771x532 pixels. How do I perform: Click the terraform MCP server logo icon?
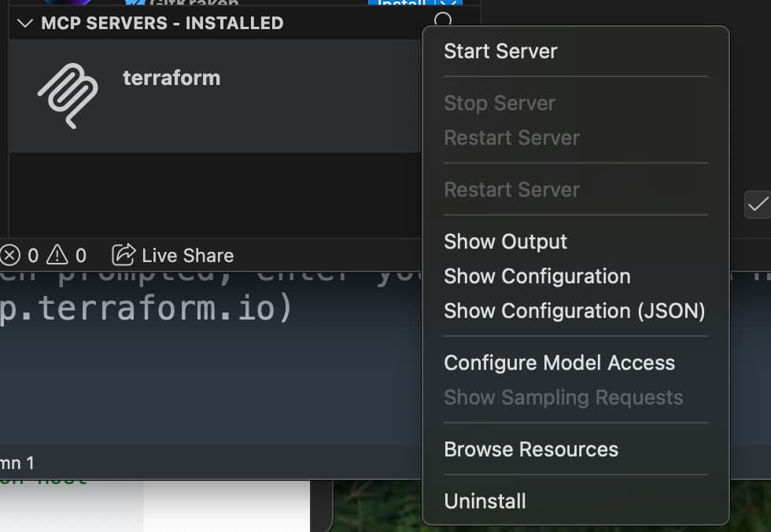click(x=68, y=95)
